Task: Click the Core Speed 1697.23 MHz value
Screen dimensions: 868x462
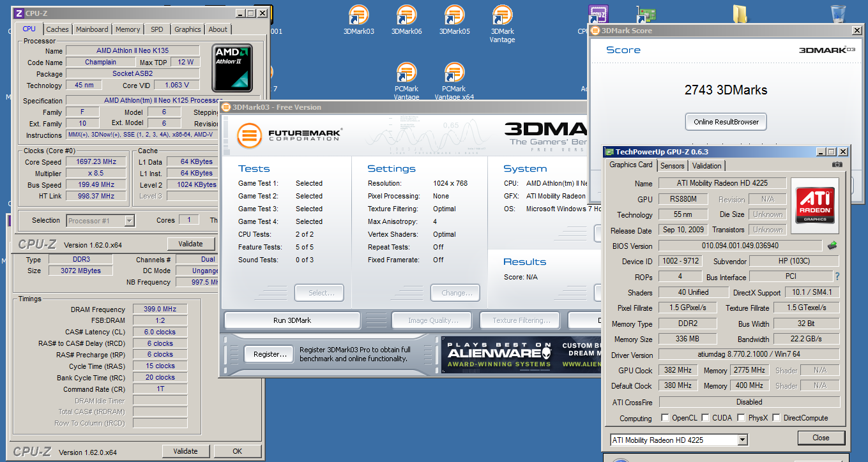Action: [x=96, y=162]
